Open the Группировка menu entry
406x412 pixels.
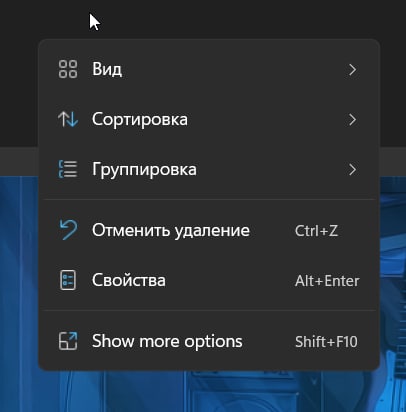point(209,169)
